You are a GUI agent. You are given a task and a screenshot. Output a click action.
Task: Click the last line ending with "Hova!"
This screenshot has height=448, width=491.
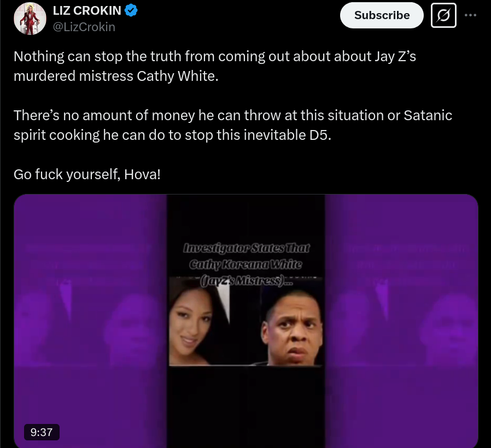[87, 174]
